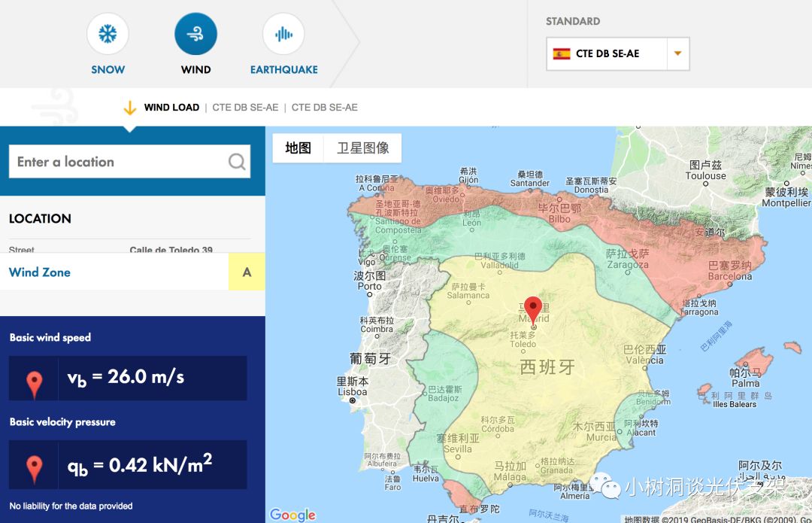Open the second CTE DB SE-AE breadcrumb link
Viewport: 812px width, 523px height.
tap(324, 108)
